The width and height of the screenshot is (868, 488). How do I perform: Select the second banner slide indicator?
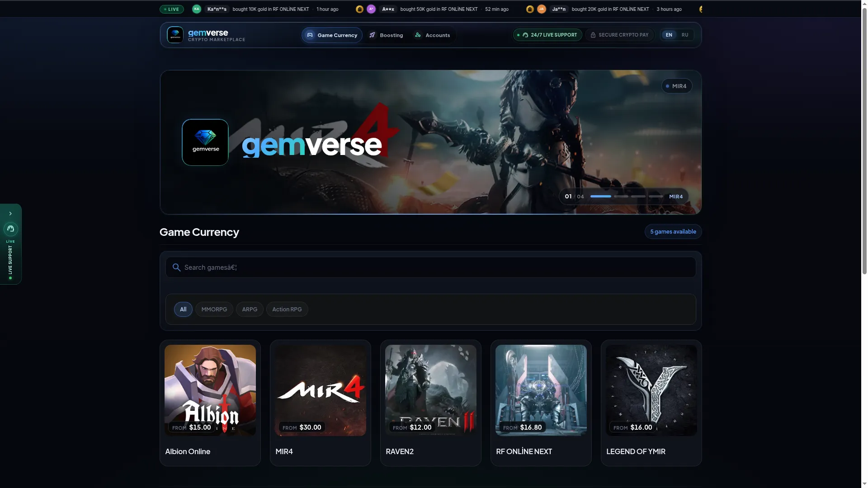tap(621, 197)
